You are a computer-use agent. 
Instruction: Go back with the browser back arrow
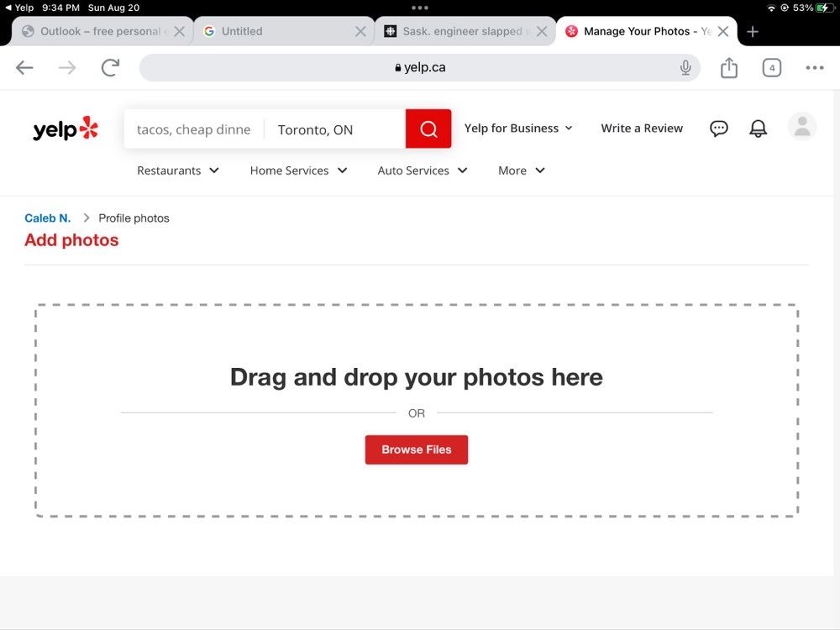(24, 68)
